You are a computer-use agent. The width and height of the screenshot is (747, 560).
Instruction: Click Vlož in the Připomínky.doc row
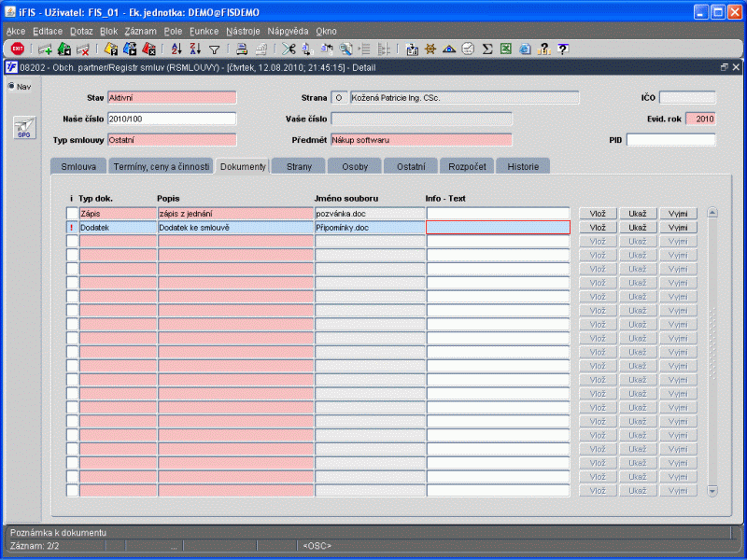[598, 228]
